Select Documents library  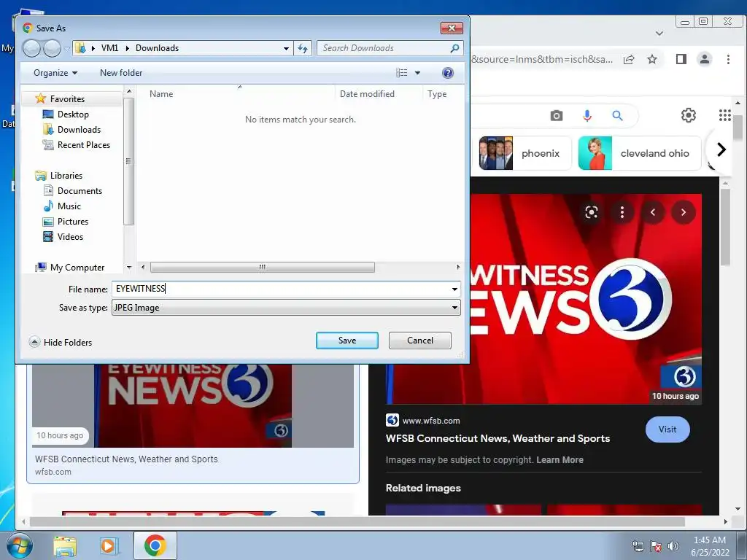tap(80, 191)
